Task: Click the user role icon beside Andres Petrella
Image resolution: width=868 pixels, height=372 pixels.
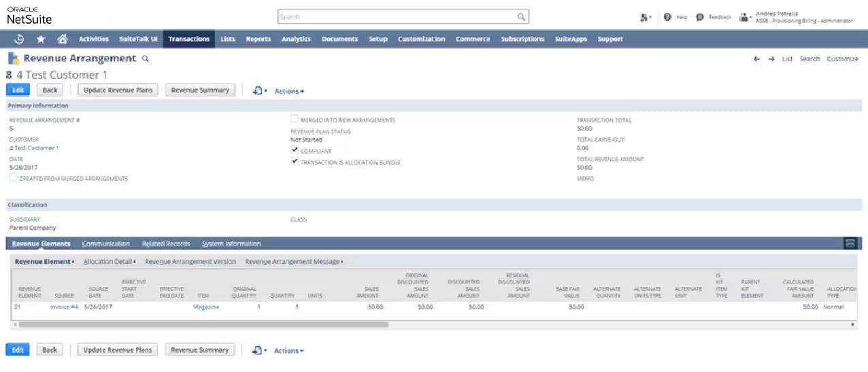Action: [744, 17]
